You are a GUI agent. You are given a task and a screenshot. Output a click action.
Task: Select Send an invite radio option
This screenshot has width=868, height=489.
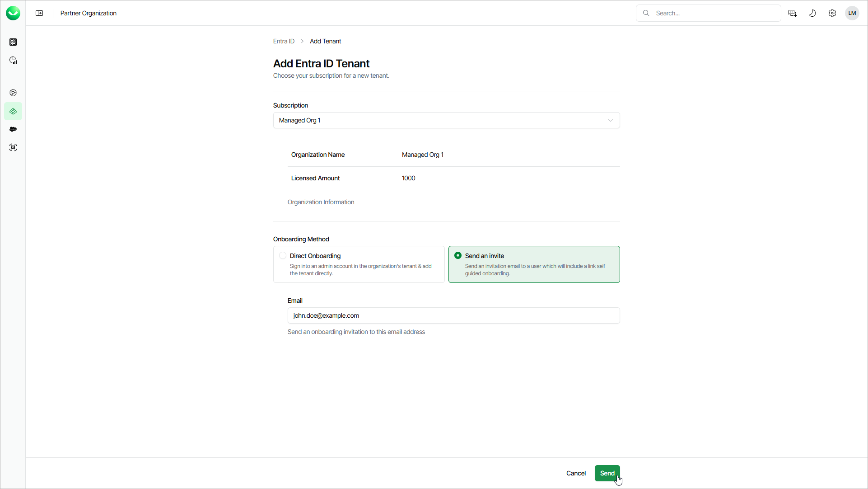coord(458,256)
